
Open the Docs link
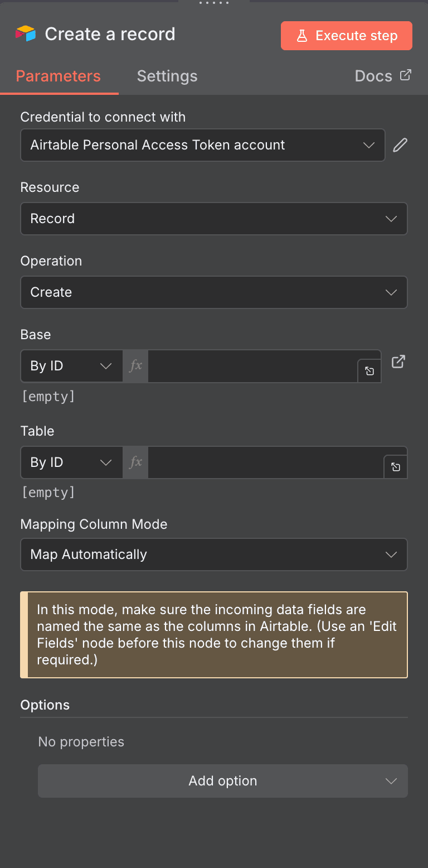click(373, 75)
